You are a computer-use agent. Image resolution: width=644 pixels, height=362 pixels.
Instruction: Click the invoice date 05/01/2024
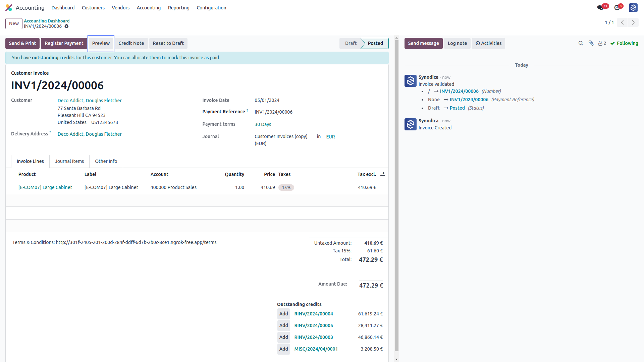267,100
